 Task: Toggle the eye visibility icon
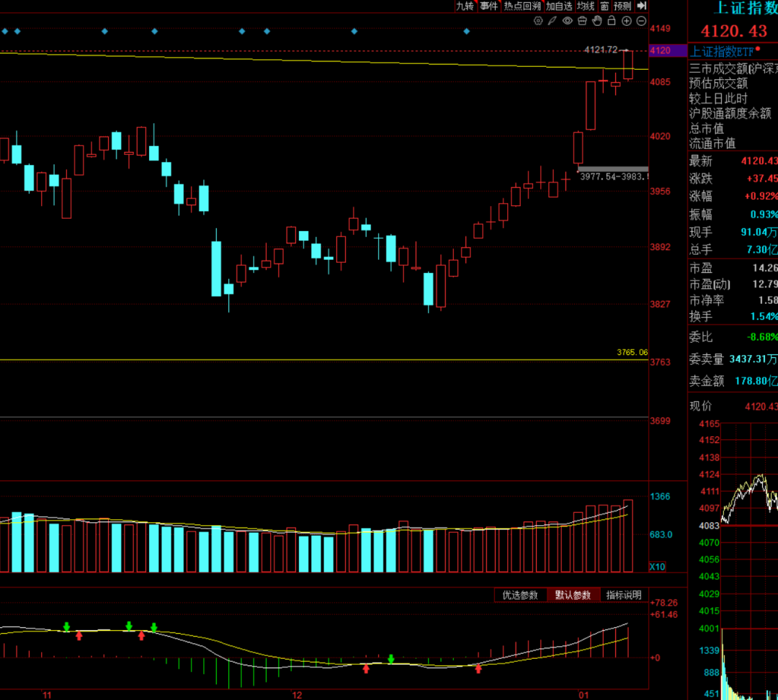click(x=568, y=21)
